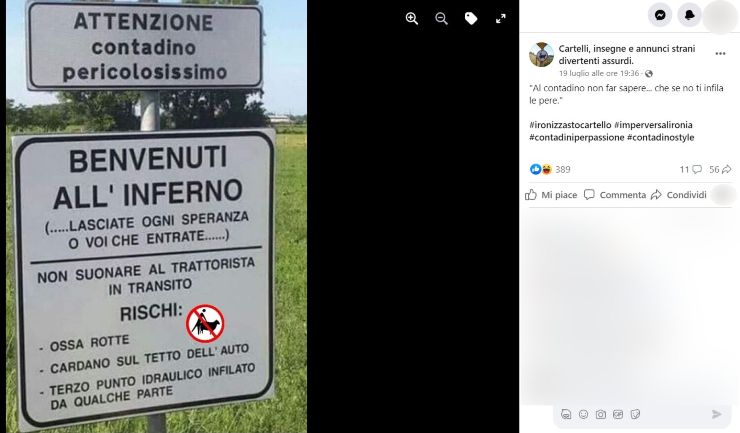Open Messenger chats
The image size is (740, 433).
tap(660, 15)
